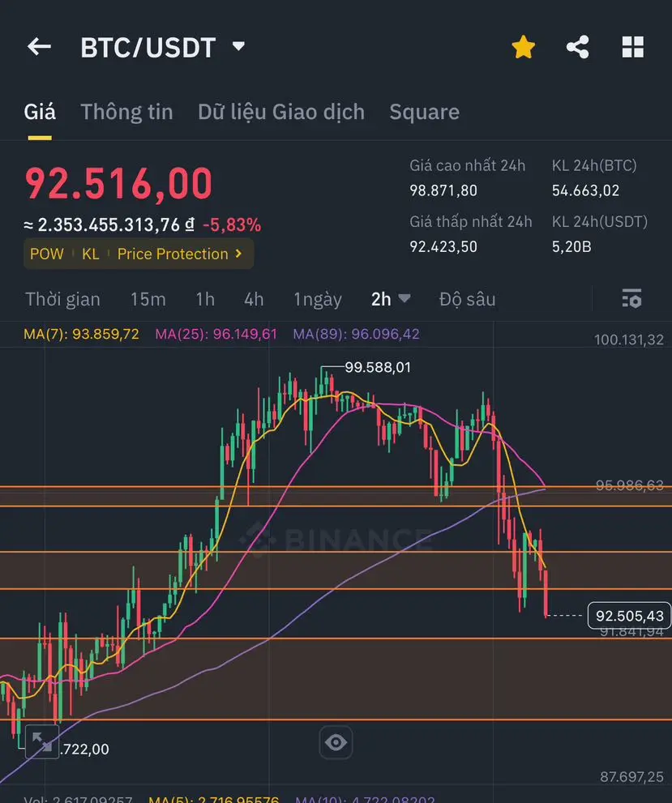Switch to the Thông tin tab
The width and height of the screenshot is (672, 803).
point(126,112)
